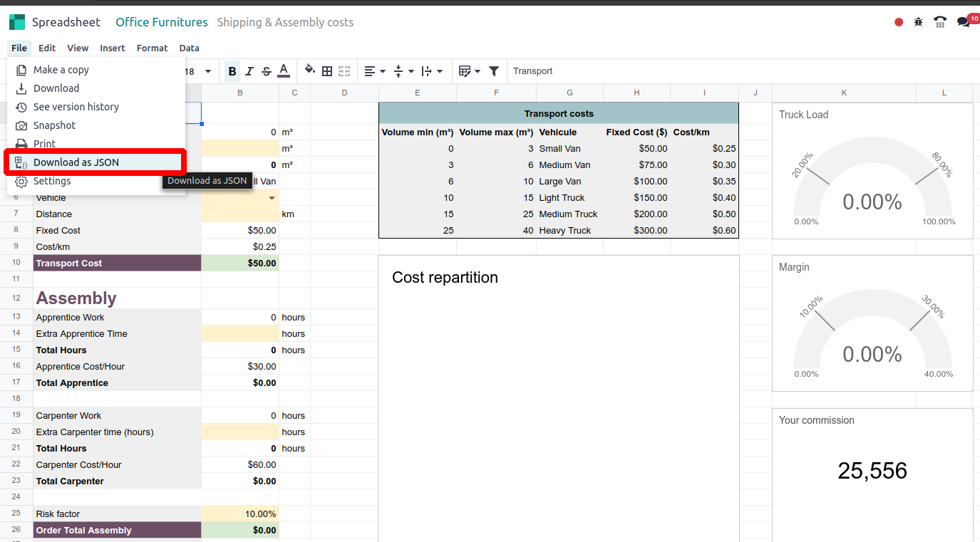980x542 pixels.
Task: Open See version history
Action: 96,107
